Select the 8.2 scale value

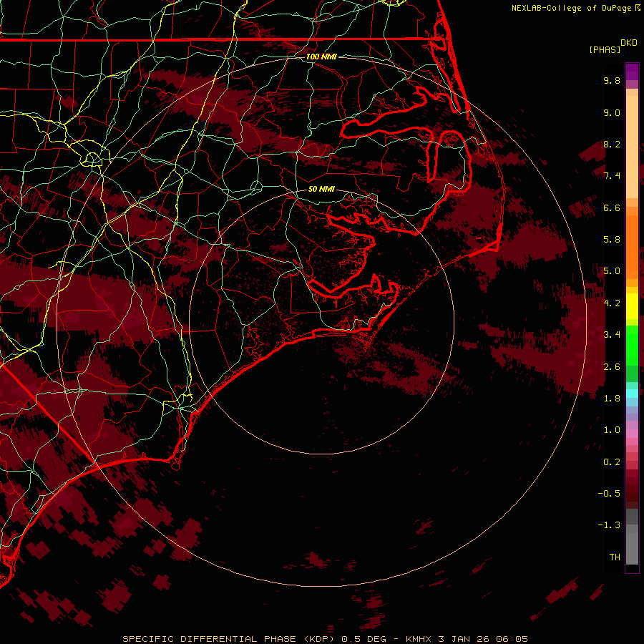tap(612, 144)
